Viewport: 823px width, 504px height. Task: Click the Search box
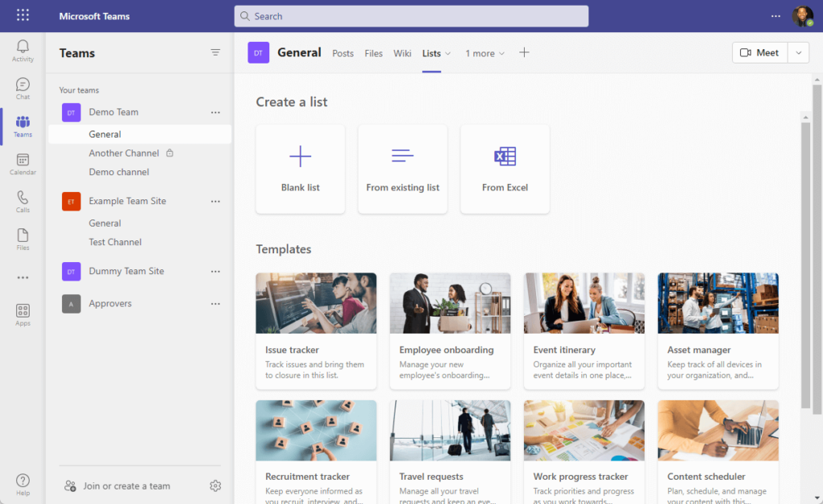411,16
